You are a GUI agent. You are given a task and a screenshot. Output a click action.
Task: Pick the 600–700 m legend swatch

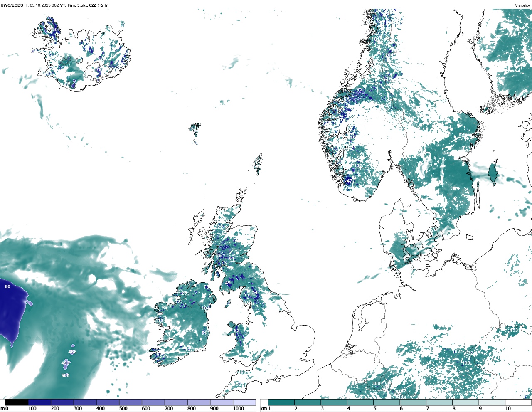tap(153, 402)
